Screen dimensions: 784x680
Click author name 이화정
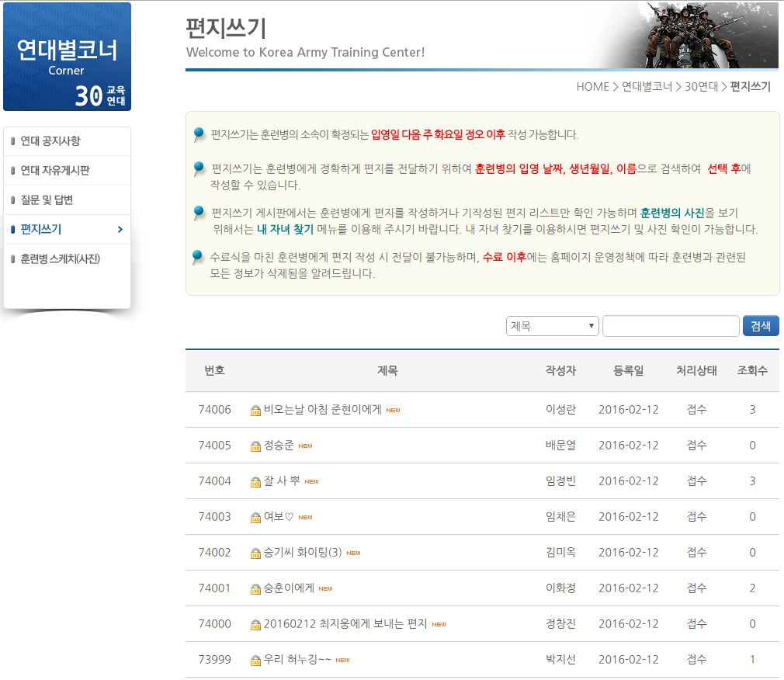[x=560, y=588]
